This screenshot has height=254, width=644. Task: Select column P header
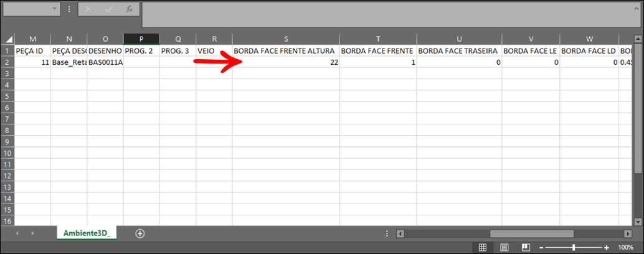(x=141, y=39)
